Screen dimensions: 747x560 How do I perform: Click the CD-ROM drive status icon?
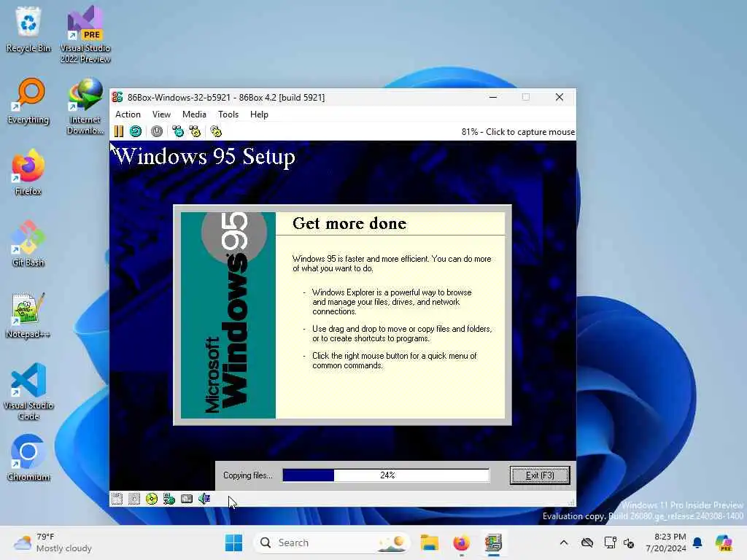152,499
